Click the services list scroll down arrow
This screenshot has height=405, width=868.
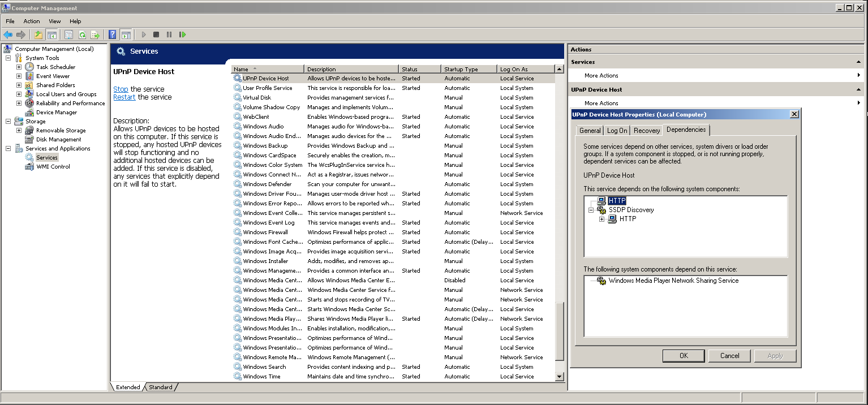click(560, 376)
